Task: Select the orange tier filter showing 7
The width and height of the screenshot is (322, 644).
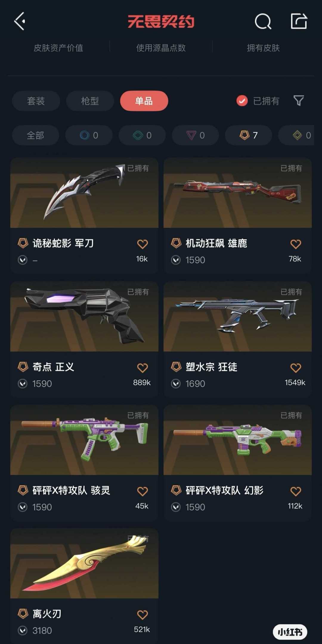Action: tap(248, 135)
